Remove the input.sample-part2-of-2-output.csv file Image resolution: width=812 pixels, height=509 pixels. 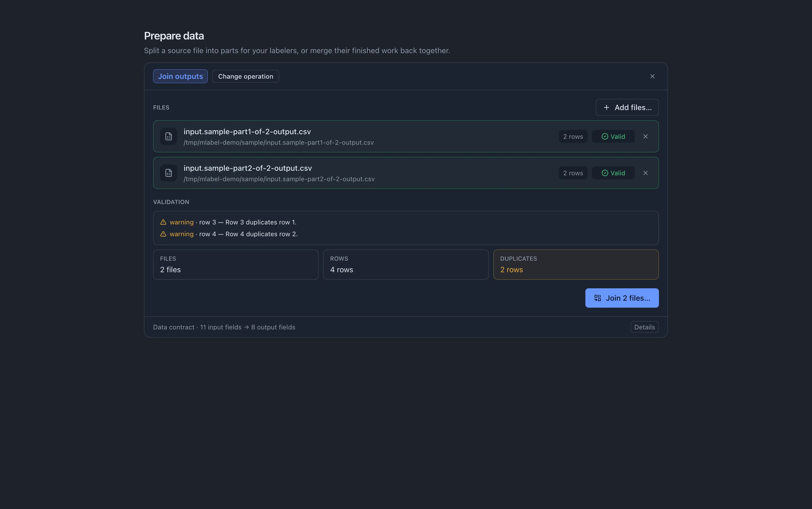(x=645, y=173)
